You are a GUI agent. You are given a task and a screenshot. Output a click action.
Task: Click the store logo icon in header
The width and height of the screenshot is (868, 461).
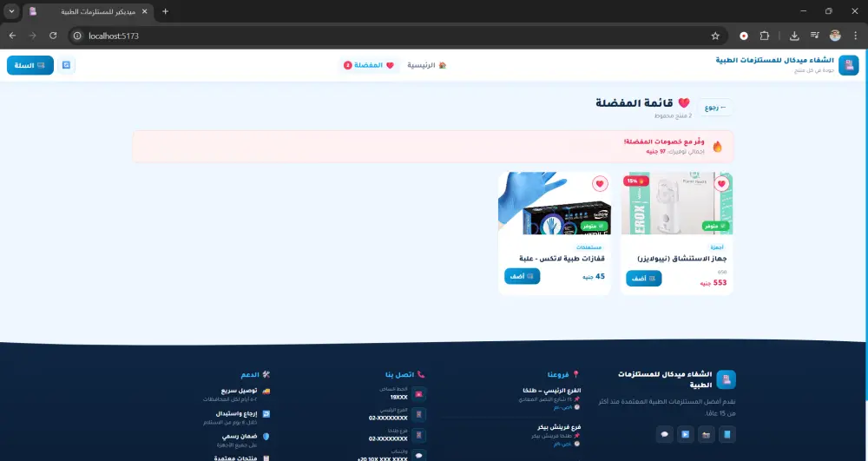click(849, 65)
